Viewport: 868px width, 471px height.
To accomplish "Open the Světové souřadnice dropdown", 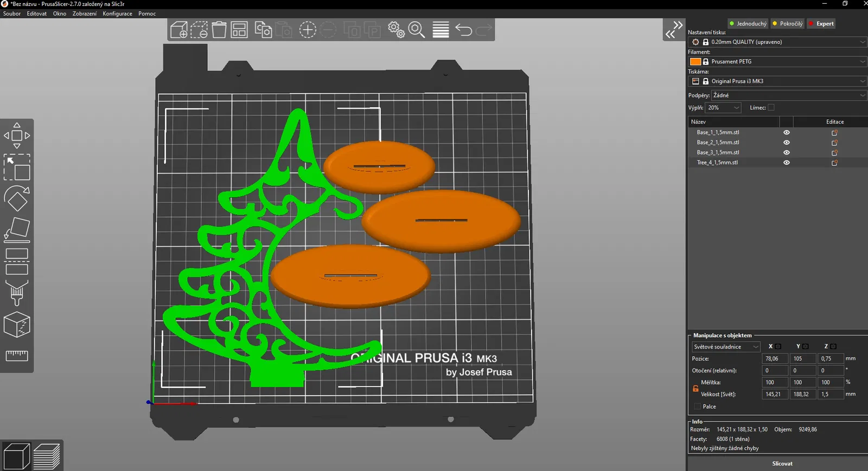I will click(726, 347).
